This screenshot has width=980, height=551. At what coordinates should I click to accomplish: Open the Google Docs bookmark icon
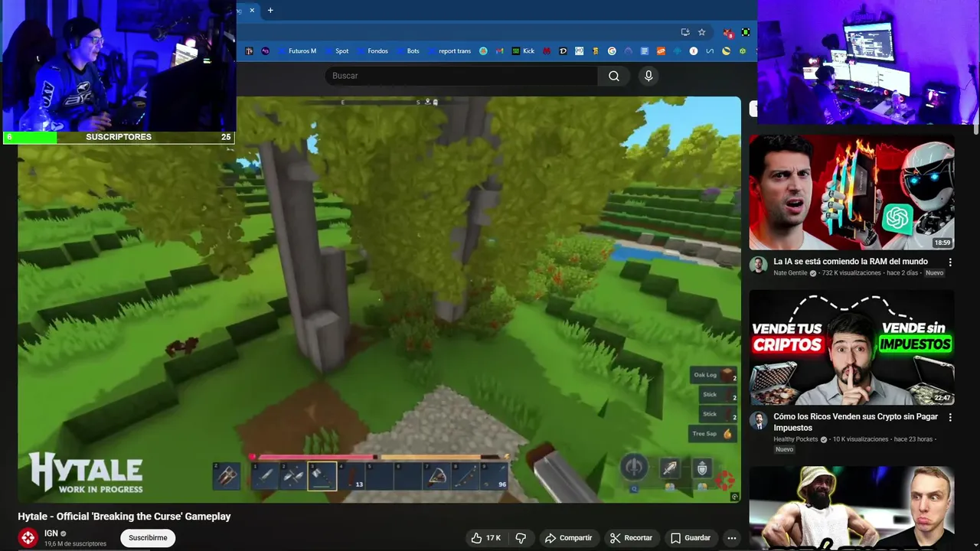point(645,51)
